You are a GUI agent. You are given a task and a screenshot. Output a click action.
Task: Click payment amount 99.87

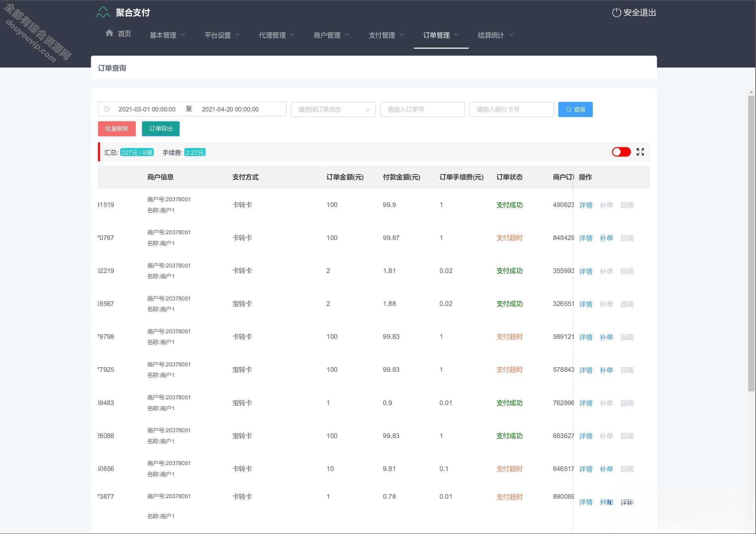pos(391,237)
